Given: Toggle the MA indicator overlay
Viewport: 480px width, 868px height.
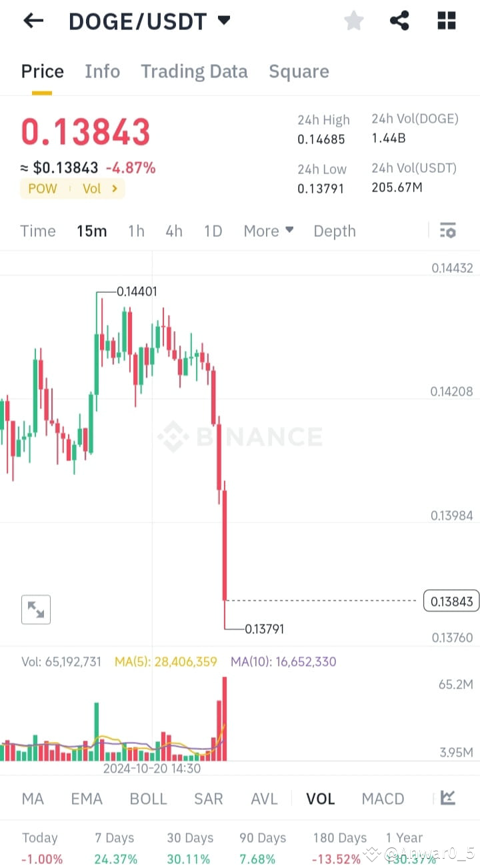Looking at the screenshot, I should point(32,798).
